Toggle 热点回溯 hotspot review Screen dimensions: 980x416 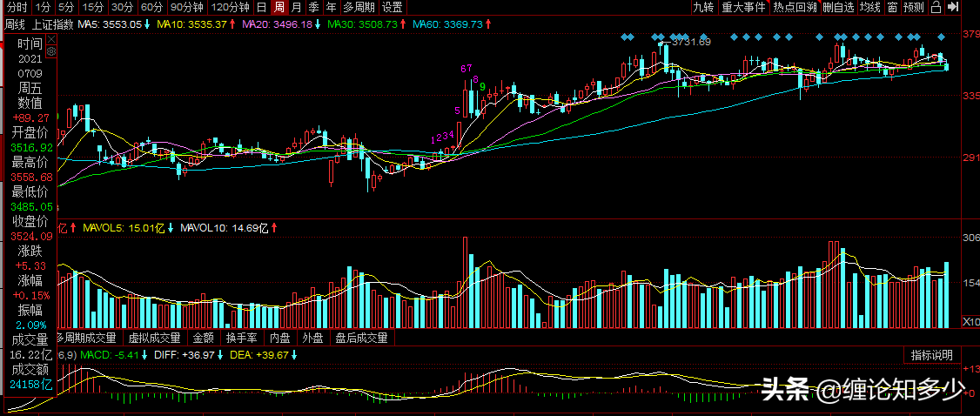[795, 8]
